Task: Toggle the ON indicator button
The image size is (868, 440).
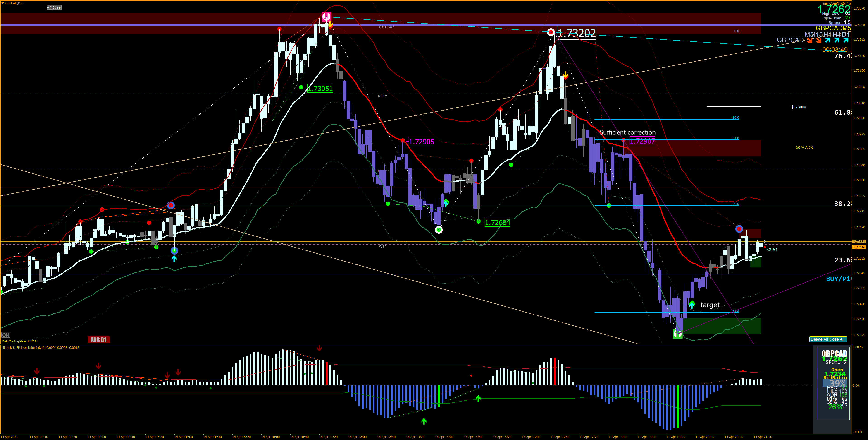Action: point(6,335)
